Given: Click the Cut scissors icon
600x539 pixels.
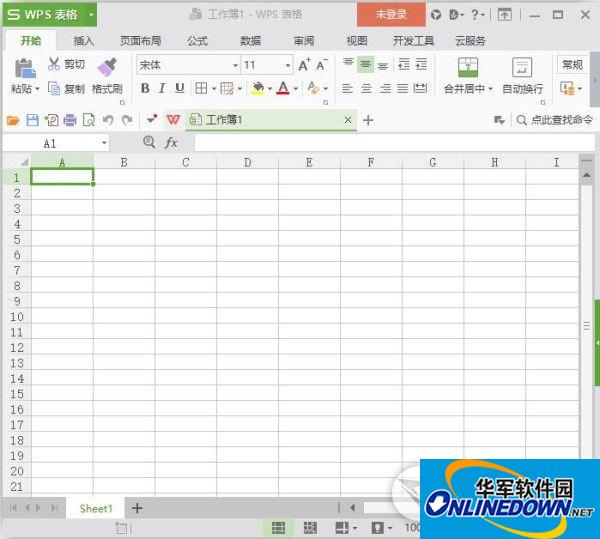Looking at the screenshot, I should (x=54, y=64).
